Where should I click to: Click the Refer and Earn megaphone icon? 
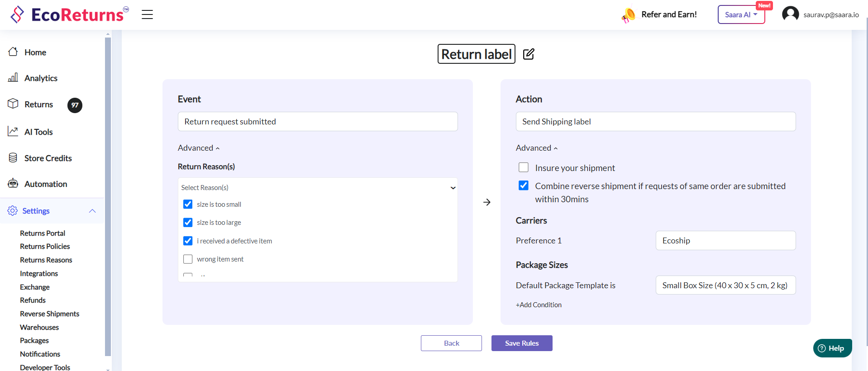point(628,15)
